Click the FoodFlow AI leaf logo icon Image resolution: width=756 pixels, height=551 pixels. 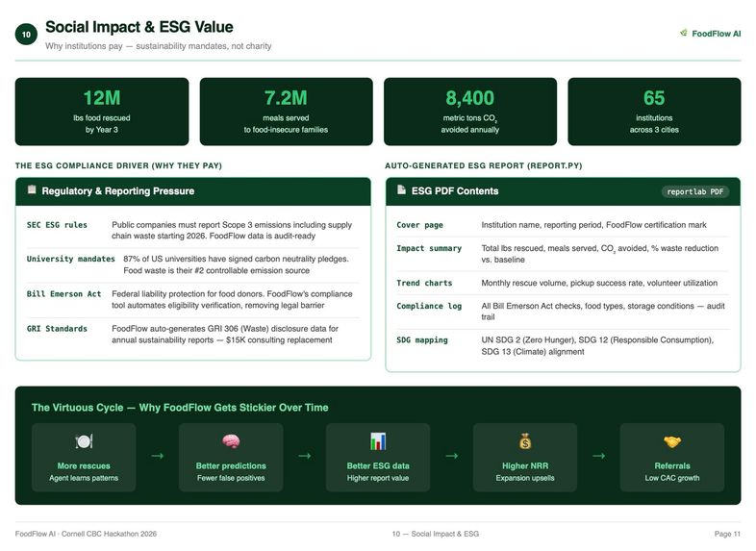(683, 33)
